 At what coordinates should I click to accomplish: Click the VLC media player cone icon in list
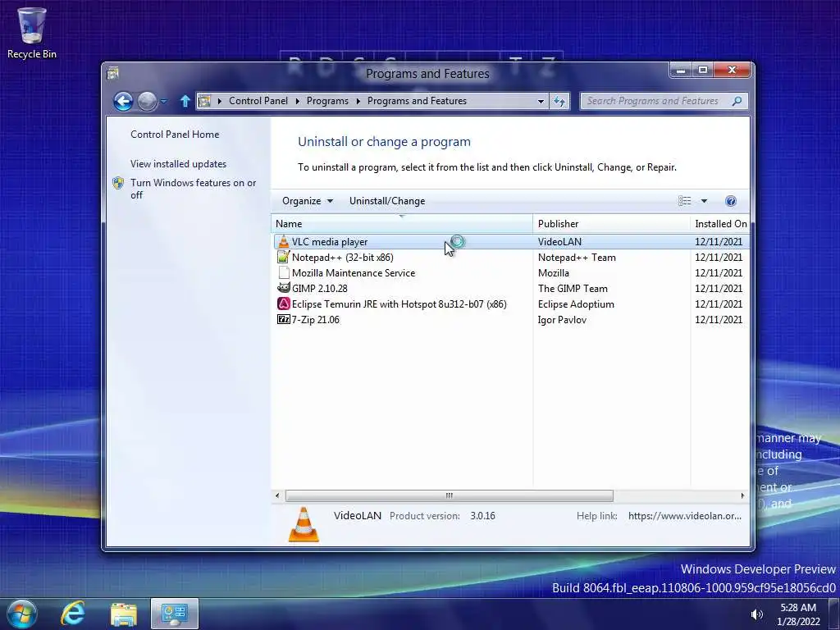pos(283,242)
